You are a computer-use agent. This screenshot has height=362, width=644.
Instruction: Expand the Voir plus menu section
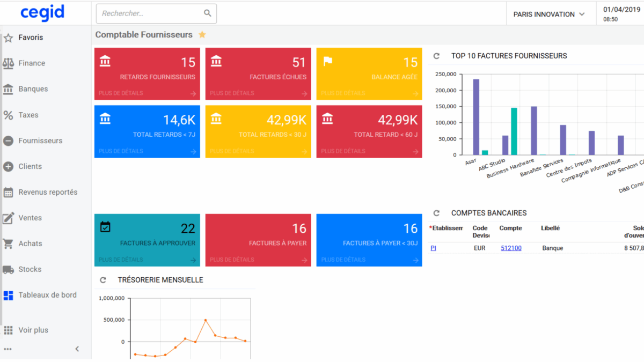[x=33, y=330]
